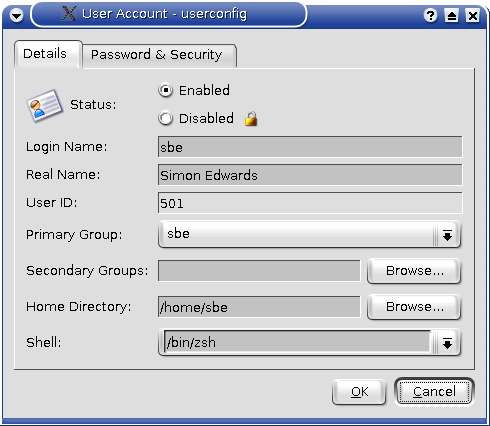490x426 pixels.
Task: Click the Secondary Groups field
Action: pyautogui.click(x=259, y=271)
